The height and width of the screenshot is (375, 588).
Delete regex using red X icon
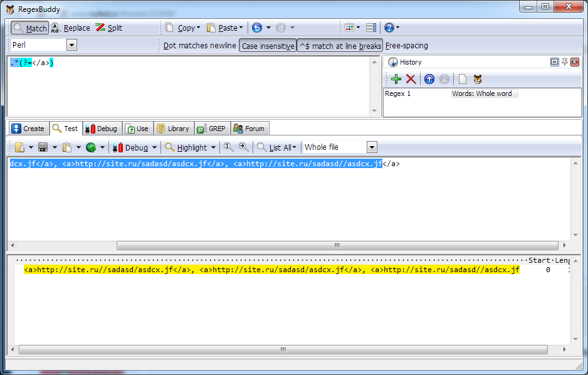point(411,79)
